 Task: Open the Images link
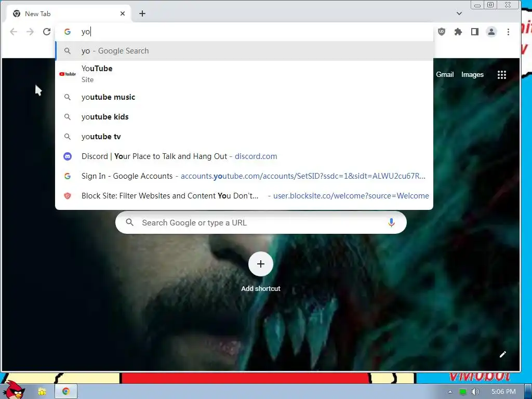pyautogui.click(x=472, y=75)
